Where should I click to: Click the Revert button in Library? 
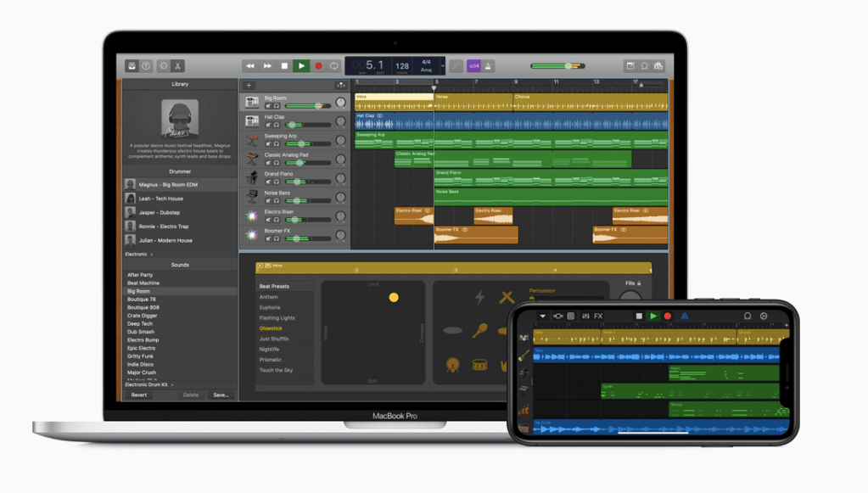(139, 395)
